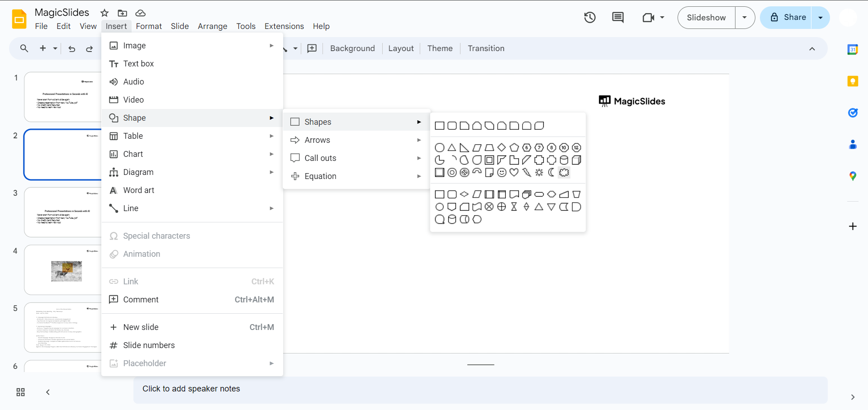
Task: Choose the no-symbol prohibition shape
Action: click(x=464, y=173)
